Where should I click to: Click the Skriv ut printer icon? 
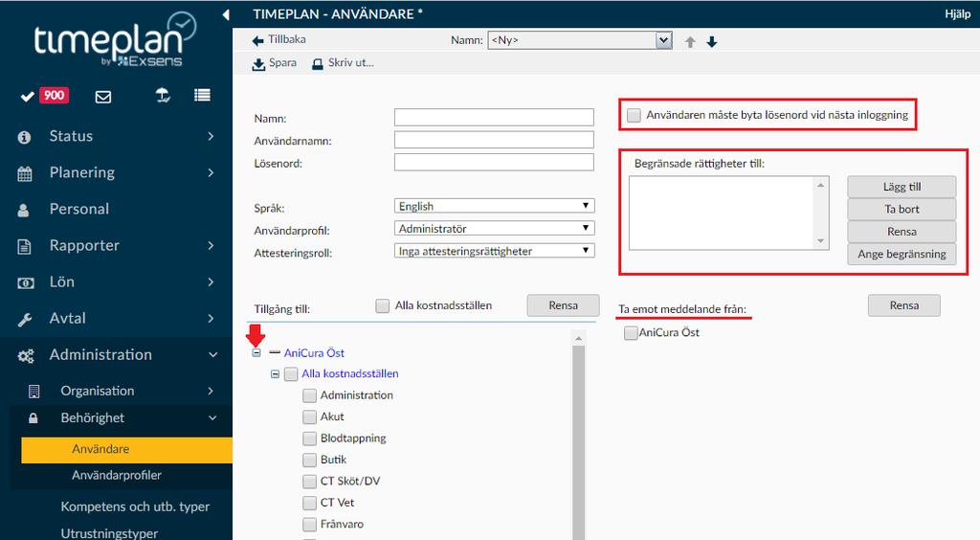[x=318, y=64]
